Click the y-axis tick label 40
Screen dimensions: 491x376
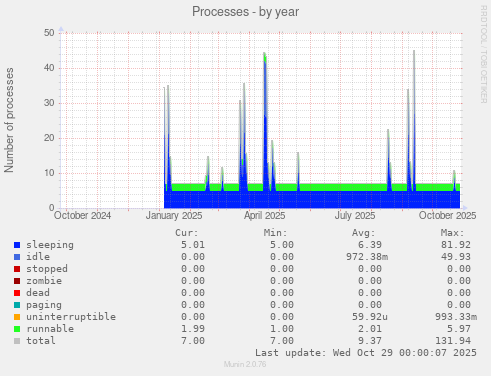tap(49, 68)
